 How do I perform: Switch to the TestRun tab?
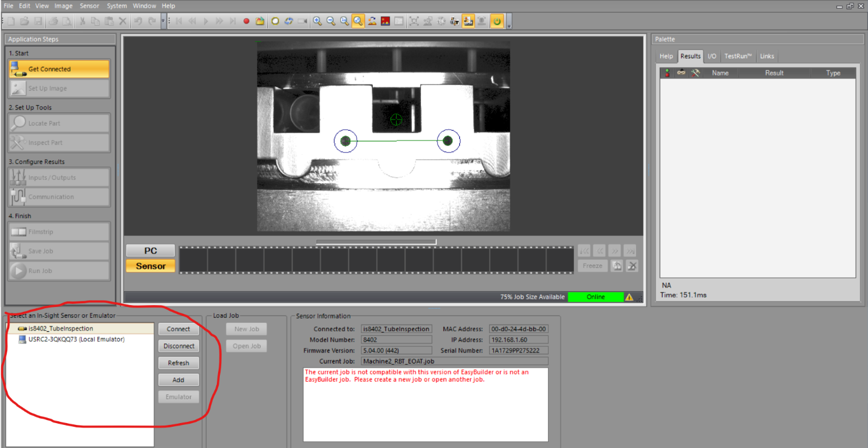point(738,56)
